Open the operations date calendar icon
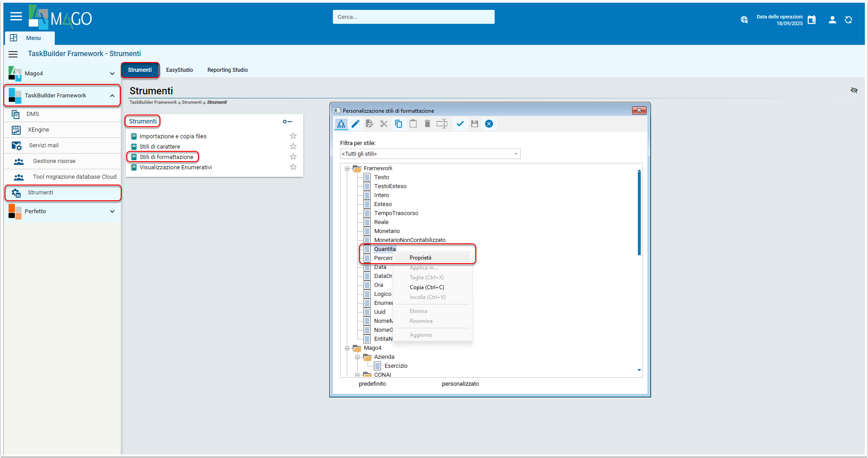 coord(811,20)
